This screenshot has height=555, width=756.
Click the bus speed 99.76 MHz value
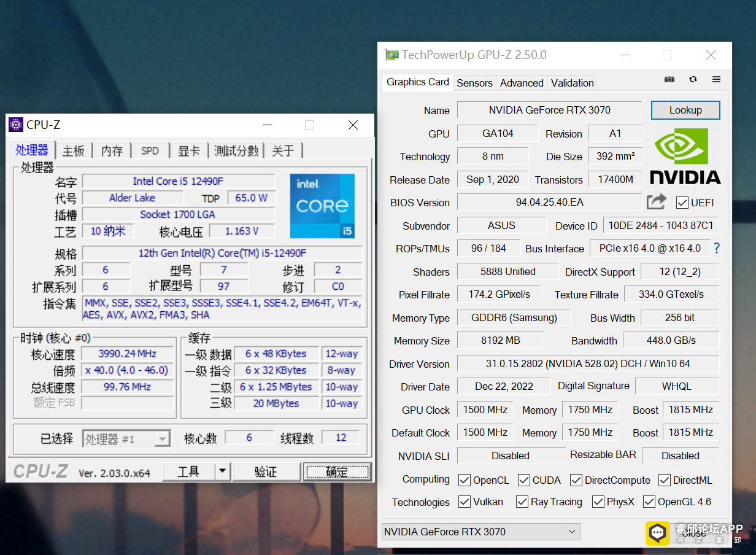tap(127, 387)
